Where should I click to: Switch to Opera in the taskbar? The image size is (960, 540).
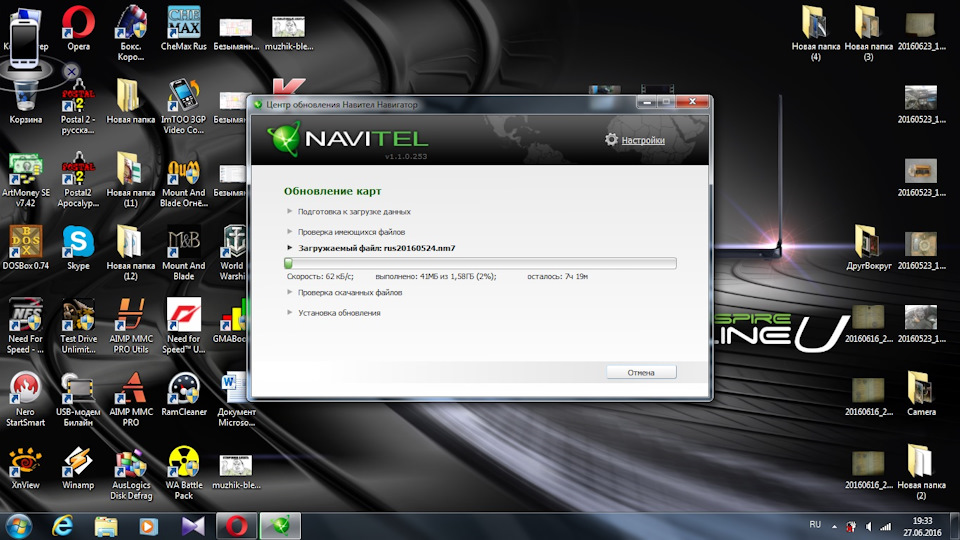click(236, 526)
